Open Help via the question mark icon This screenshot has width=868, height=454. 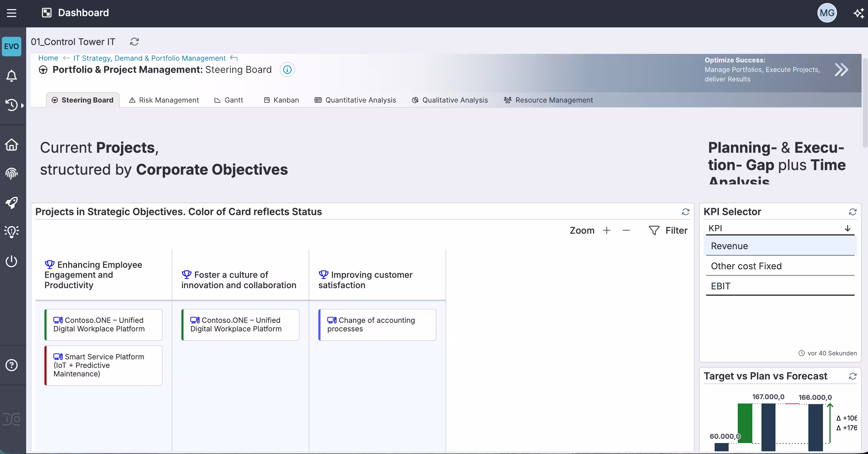[x=12, y=365]
